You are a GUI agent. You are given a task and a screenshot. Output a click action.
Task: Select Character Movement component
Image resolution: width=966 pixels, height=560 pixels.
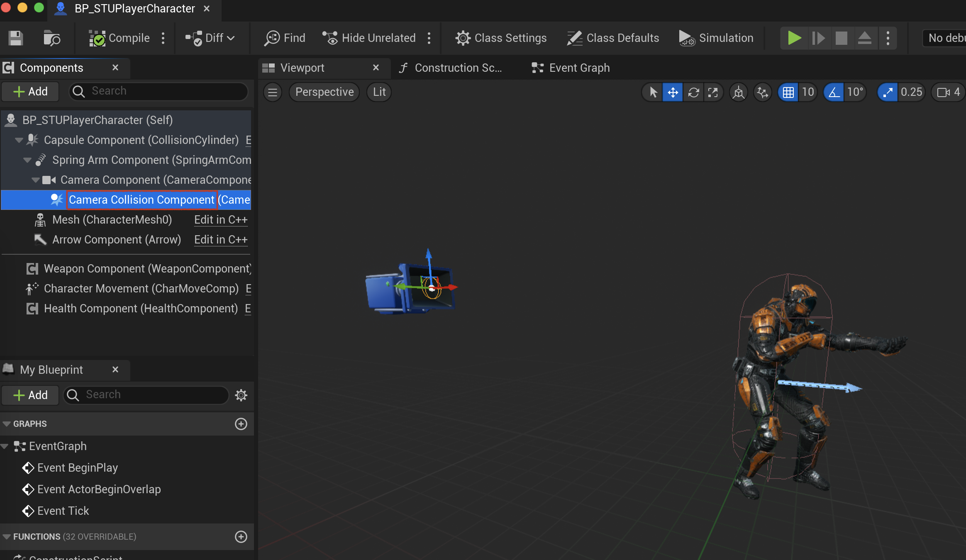pos(126,289)
